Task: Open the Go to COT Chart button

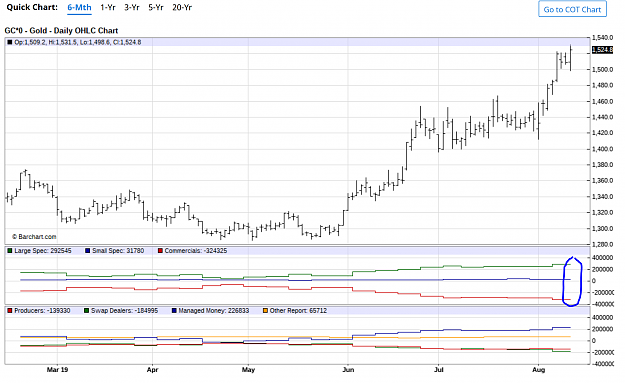Action: tap(572, 9)
